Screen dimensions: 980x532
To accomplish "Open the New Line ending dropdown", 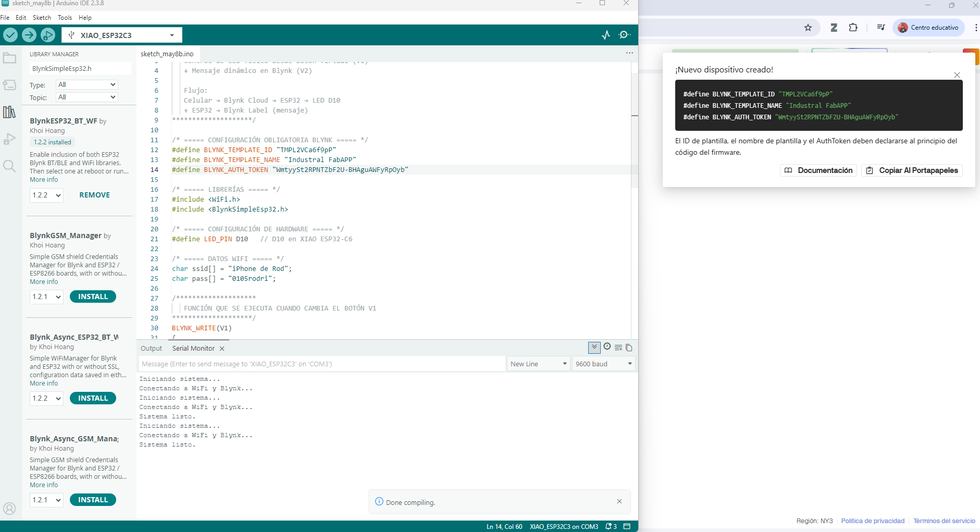I will click(x=539, y=364).
